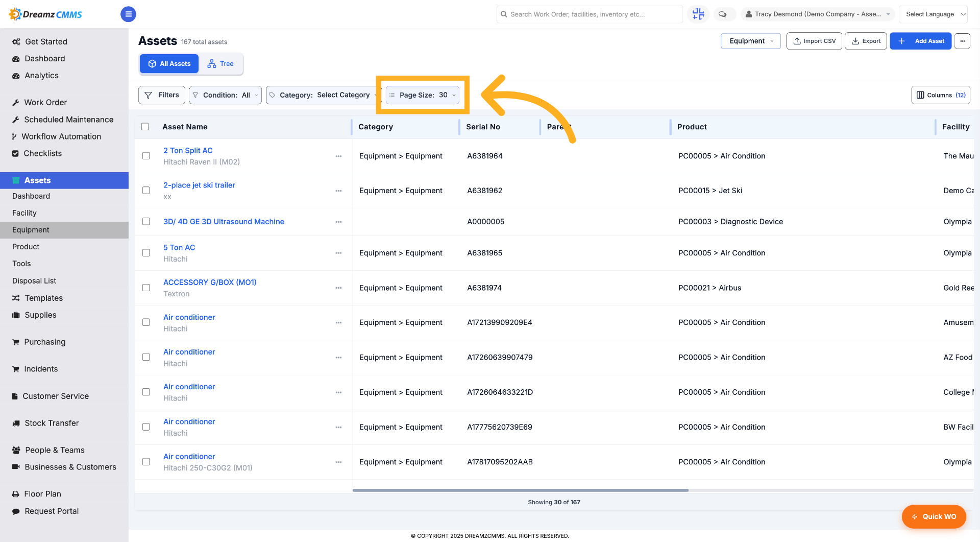Check the box for Air conditioner A172139909209E4
The image size is (980, 542).
tap(146, 322)
